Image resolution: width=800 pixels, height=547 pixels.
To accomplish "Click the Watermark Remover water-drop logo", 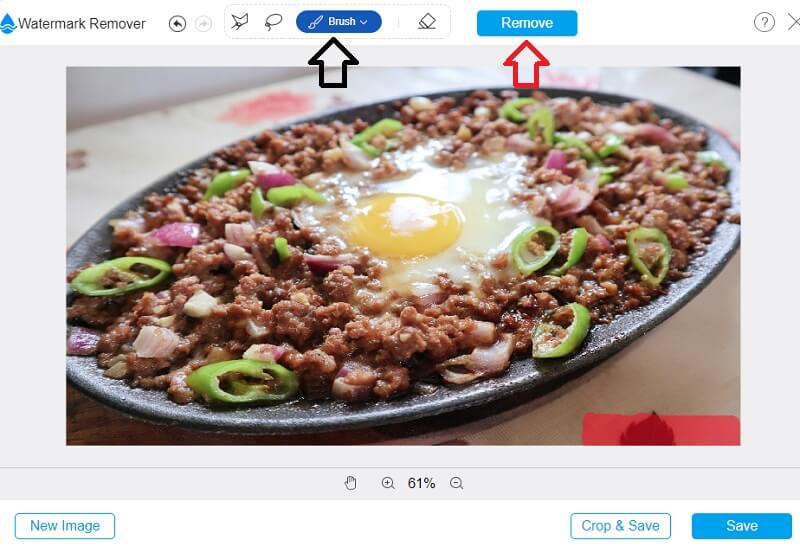I will [x=8, y=23].
